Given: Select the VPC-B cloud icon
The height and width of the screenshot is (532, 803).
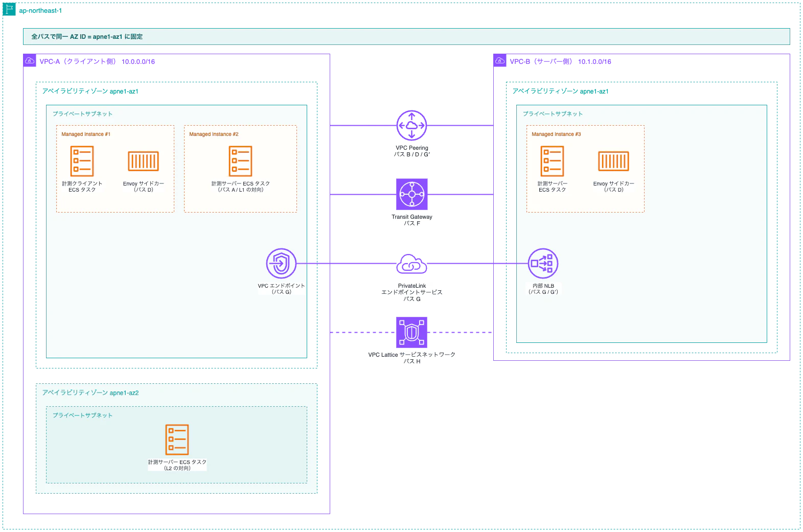Looking at the screenshot, I should [x=500, y=60].
